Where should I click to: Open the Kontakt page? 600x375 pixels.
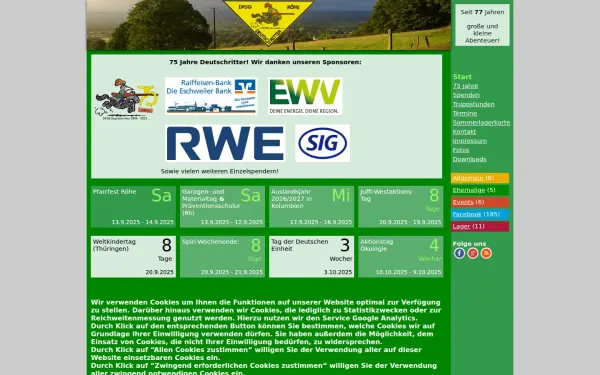pyautogui.click(x=464, y=132)
